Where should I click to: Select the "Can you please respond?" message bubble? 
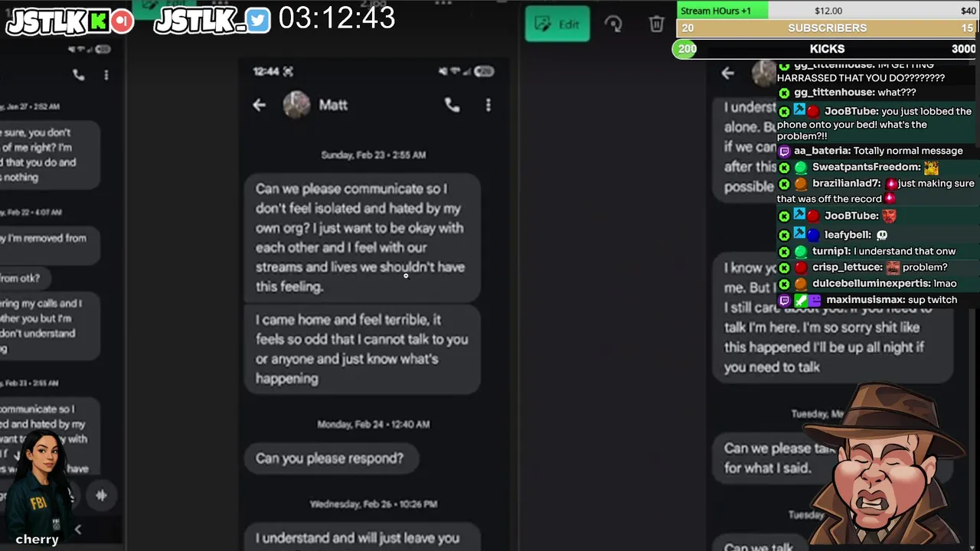click(x=331, y=458)
